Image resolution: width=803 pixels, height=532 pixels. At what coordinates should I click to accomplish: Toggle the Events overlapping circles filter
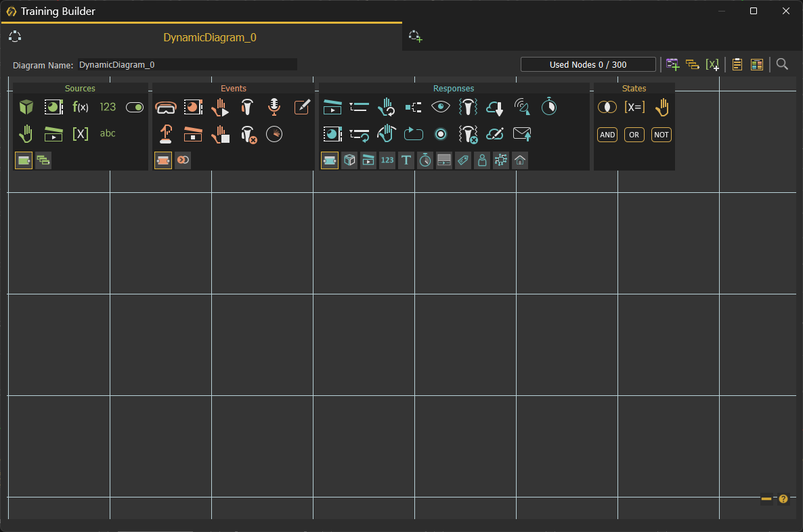click(183, 160)
